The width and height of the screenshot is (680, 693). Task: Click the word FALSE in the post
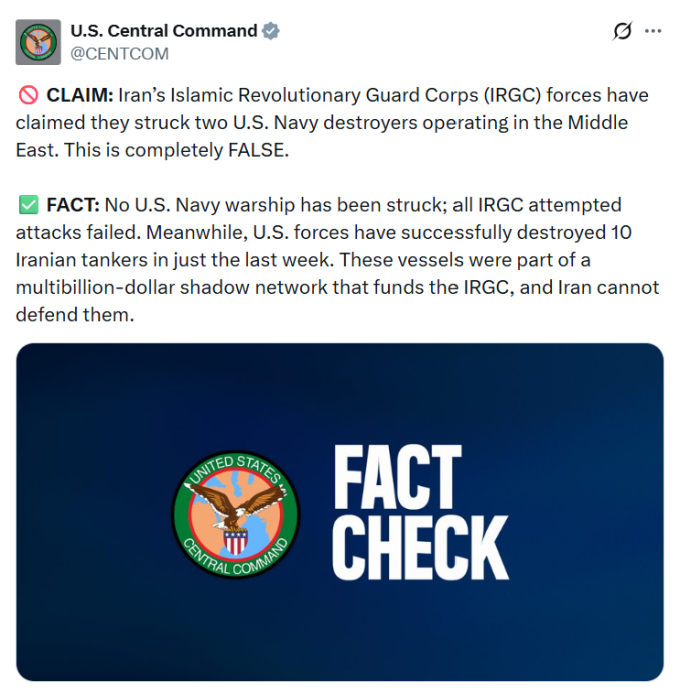(x=258, y=150)
